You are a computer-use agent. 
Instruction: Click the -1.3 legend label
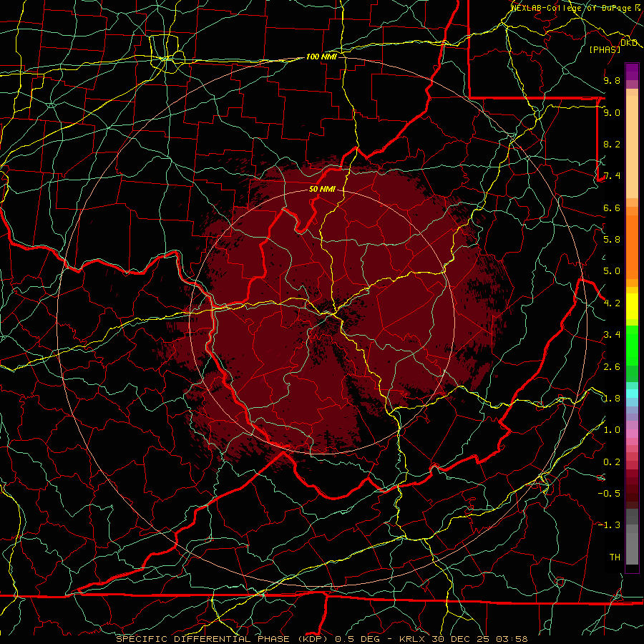(609, 525)
